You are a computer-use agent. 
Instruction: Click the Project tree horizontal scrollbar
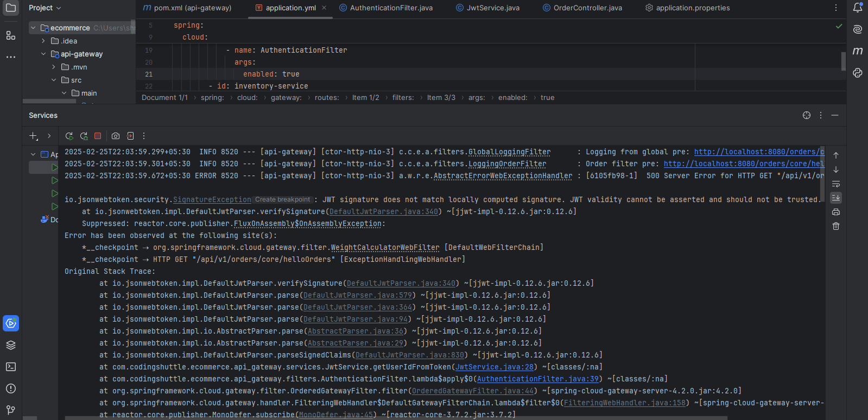[49, 101]
